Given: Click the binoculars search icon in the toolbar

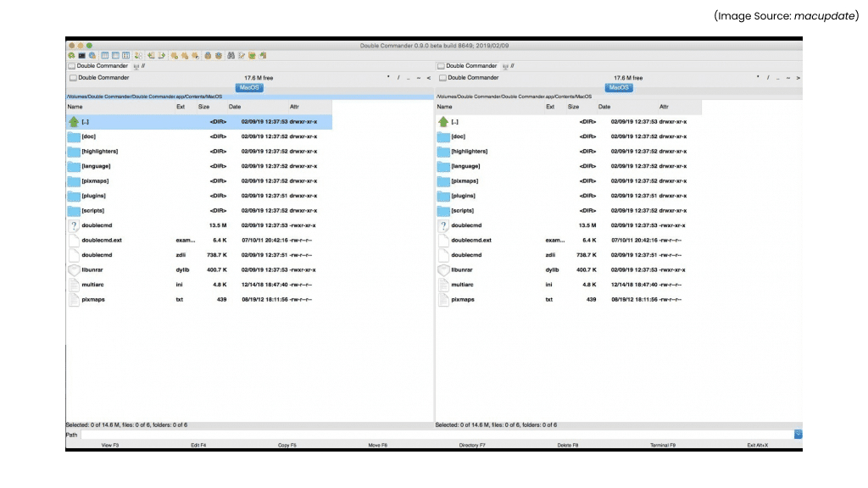Looking at the screenshot, I should [x=230, y=56].
